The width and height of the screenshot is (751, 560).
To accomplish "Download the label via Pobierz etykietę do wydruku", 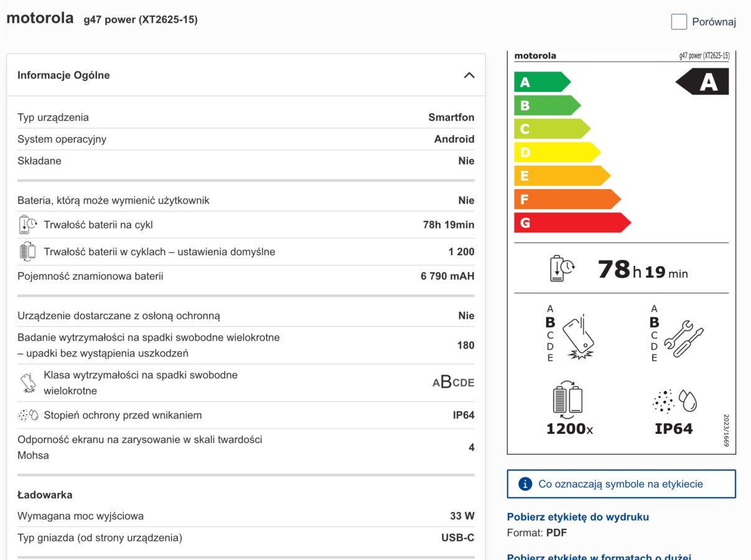I will tap(578, 517).
